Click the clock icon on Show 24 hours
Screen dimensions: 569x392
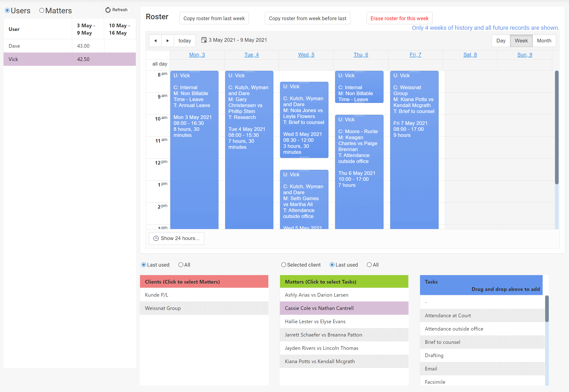(x=156, y=238)
